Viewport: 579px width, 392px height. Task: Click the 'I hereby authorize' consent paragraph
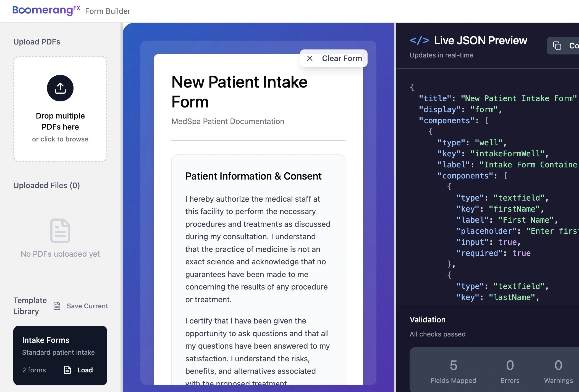pos(258,249)
